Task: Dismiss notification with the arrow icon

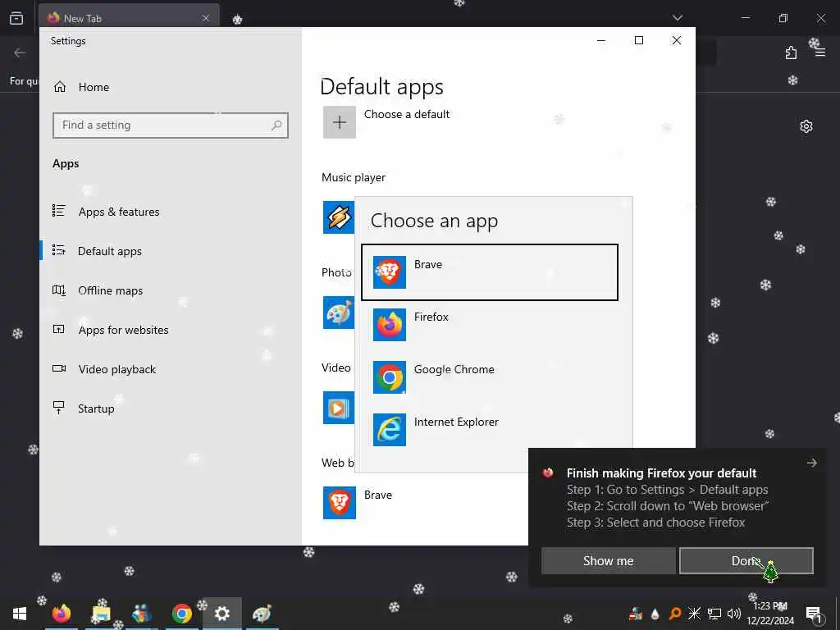Action: (x=811, y=463)
